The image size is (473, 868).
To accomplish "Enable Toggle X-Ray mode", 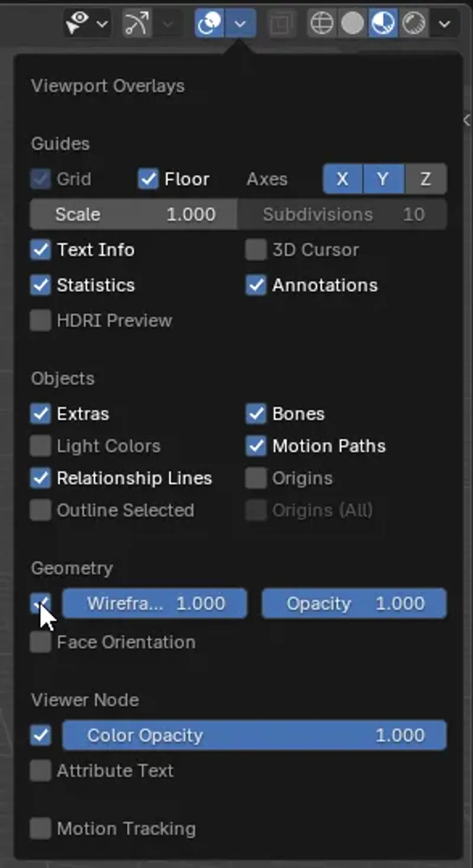I will point(282,24).
